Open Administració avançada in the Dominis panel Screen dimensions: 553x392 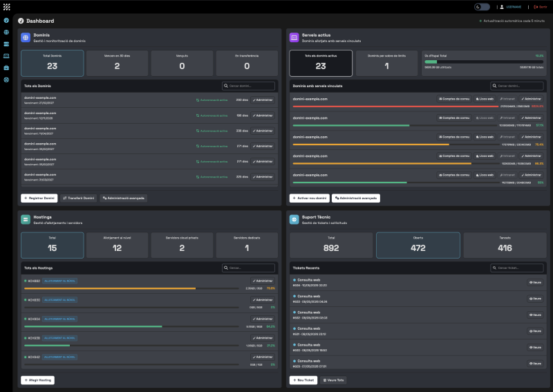coord(124,198)
